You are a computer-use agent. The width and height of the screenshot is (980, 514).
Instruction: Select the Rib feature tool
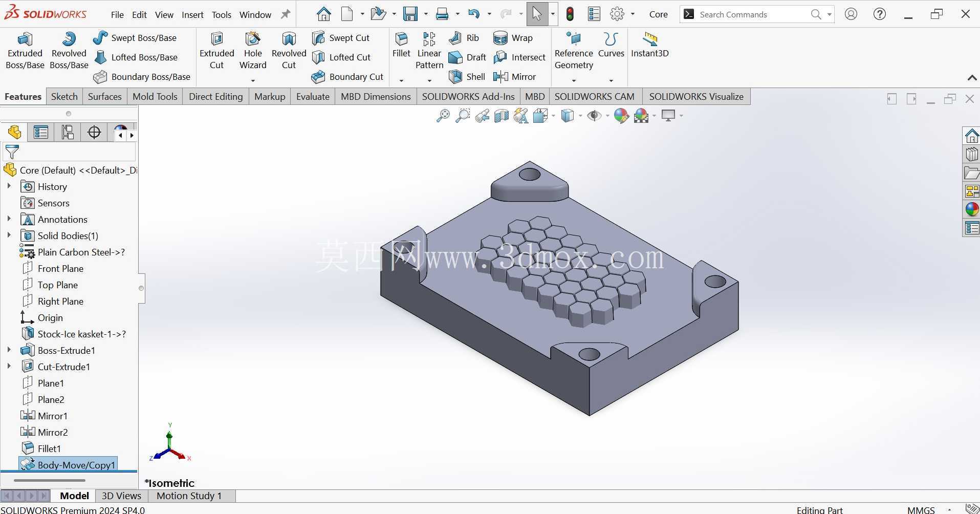[464, 38]
